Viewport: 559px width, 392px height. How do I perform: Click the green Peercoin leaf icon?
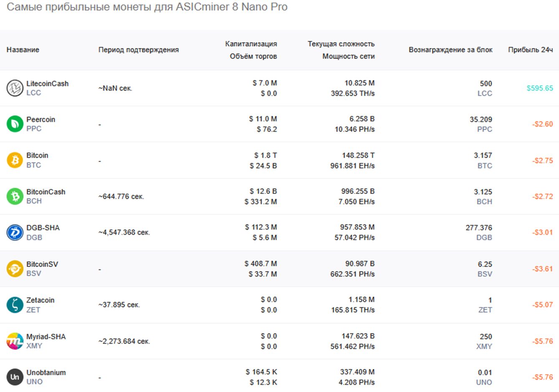point(15,124)
